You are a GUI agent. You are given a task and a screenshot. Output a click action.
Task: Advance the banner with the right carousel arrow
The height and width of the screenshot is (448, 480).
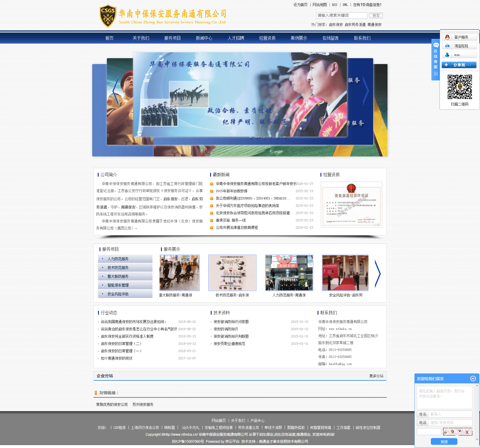[365, 91]
